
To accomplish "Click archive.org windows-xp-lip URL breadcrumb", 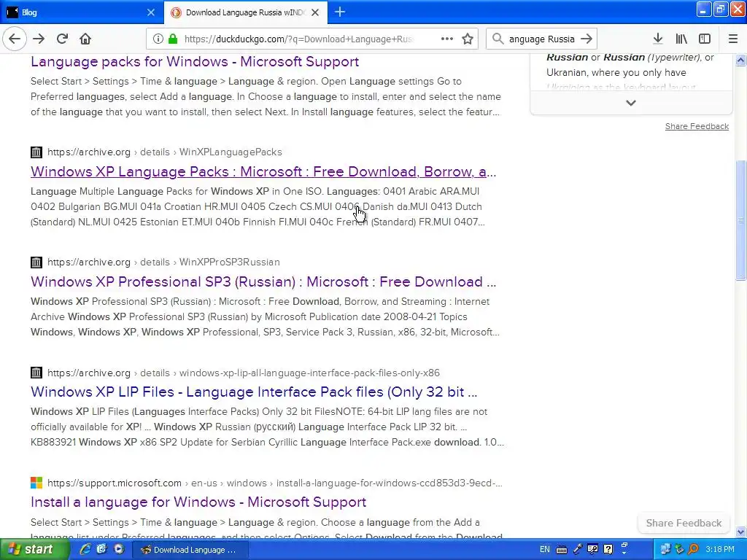I will tap(244, 373).
